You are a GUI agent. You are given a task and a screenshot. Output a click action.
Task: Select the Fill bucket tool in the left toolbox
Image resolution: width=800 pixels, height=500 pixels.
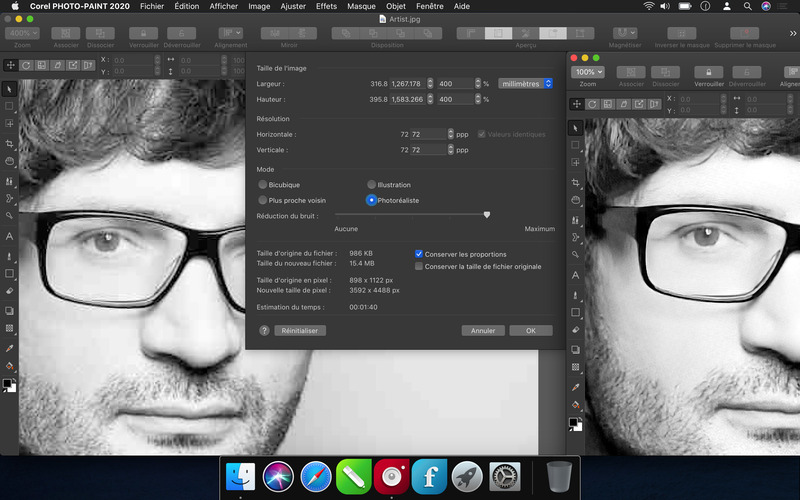[9, 365]
